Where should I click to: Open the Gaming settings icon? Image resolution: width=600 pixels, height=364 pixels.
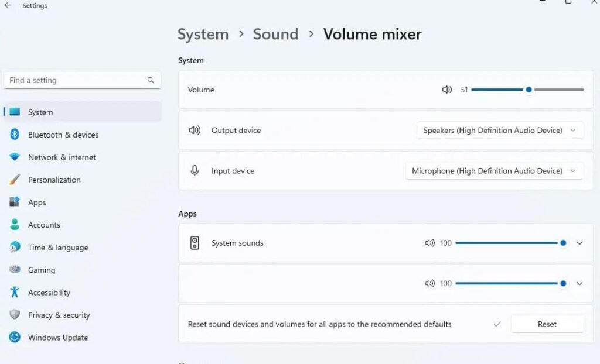pyautogui.click(x=13, y=270)
